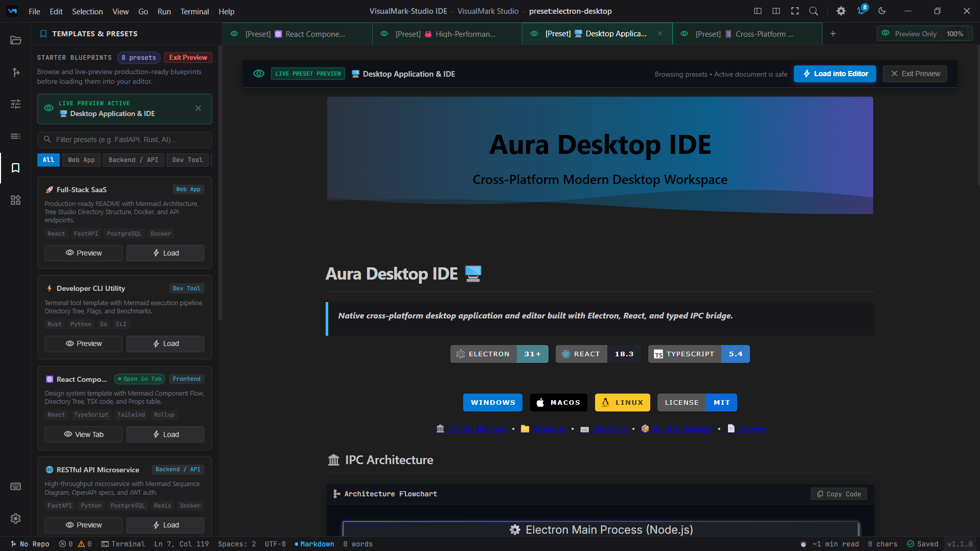Select the ALL preset filter chip

pyautogui.click(x=49, y=160)
